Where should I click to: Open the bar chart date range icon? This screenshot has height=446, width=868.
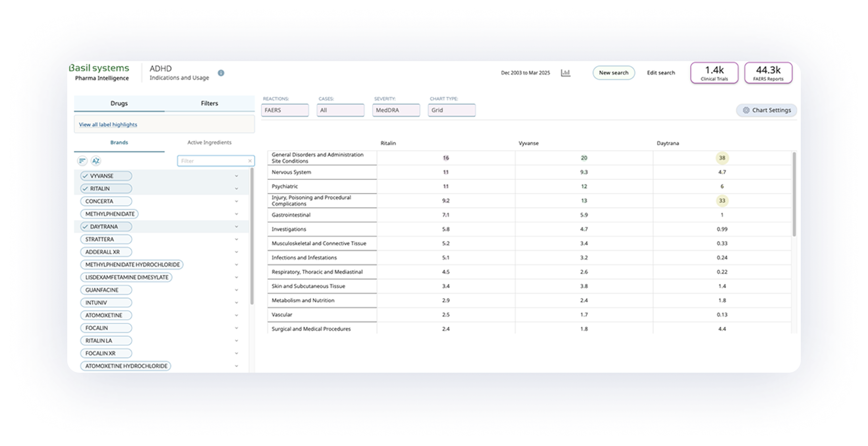click(565, 73)
